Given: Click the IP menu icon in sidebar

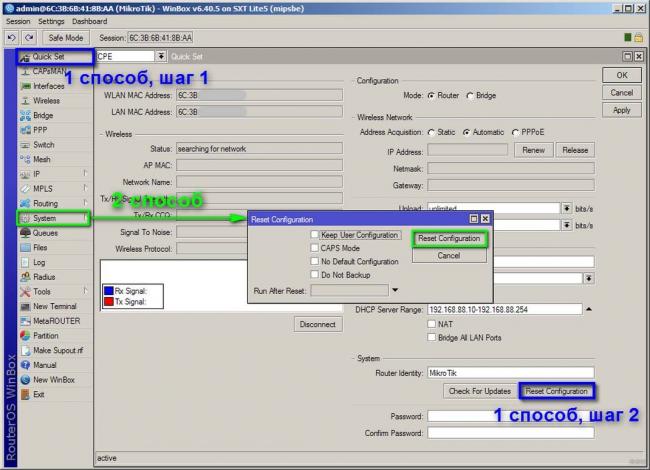Looking at the screenshot, I should pyautogui.click(x=26, y=174).
